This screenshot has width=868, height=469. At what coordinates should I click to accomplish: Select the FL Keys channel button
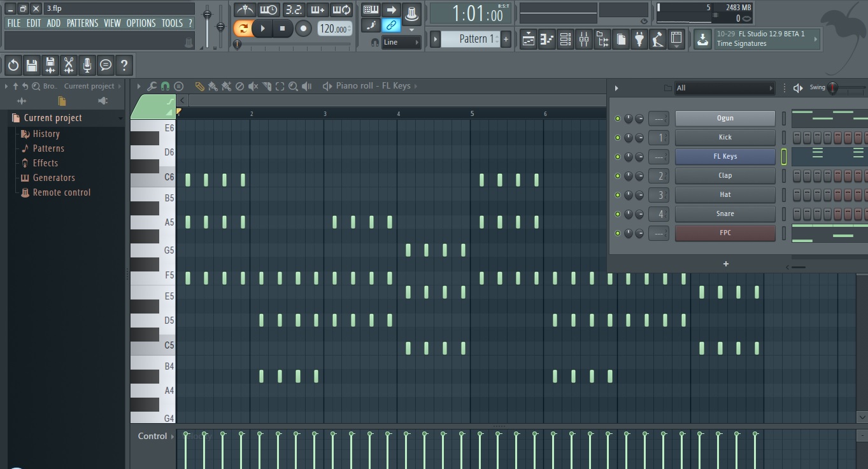click(725, 157)
